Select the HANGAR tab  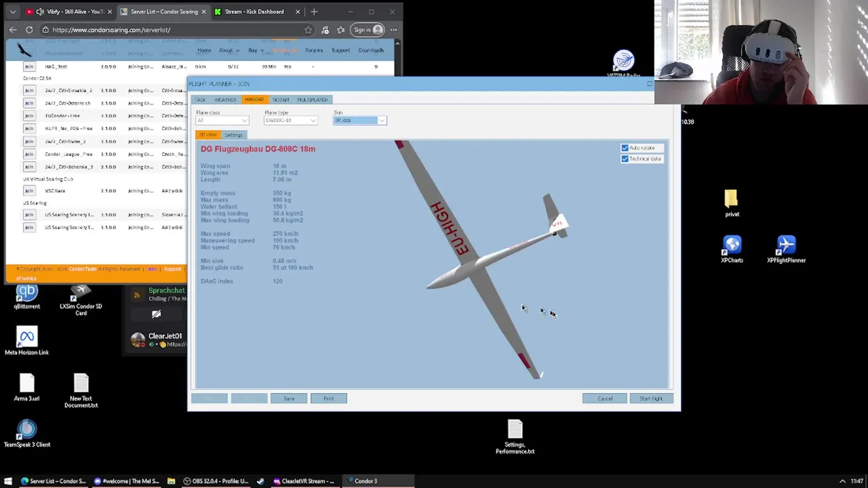pyautogui.click(x=254, y=100)
